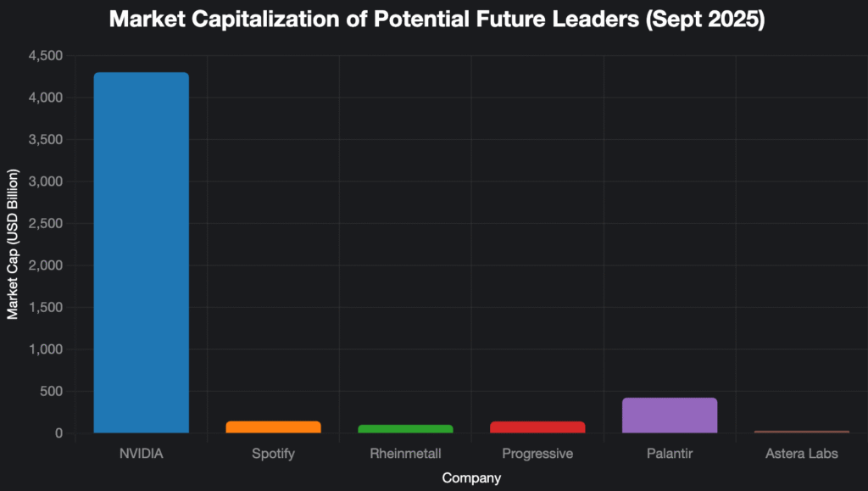
Task: Click the Market Cap y-axis title
Action: [x=13, y=244]
